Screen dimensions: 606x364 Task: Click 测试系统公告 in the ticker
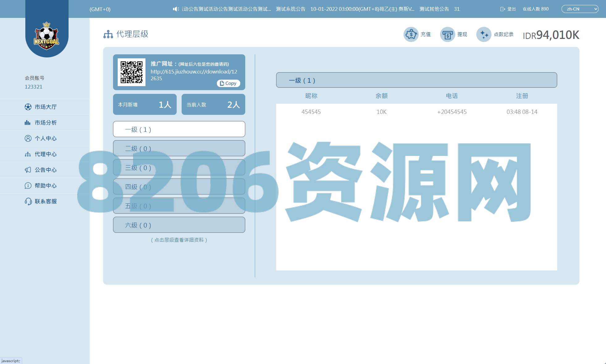pos(291,9)
